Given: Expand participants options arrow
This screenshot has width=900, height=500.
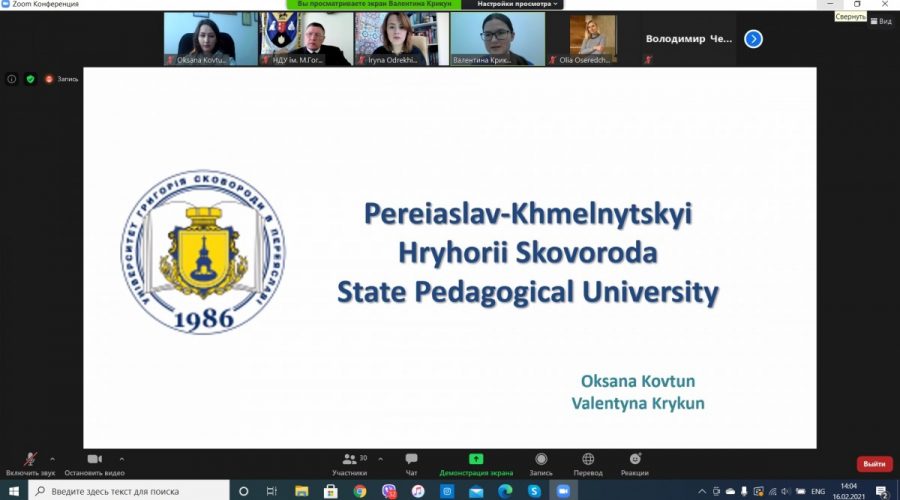Looking at the screenshot, I should click(x=381, y=459).
